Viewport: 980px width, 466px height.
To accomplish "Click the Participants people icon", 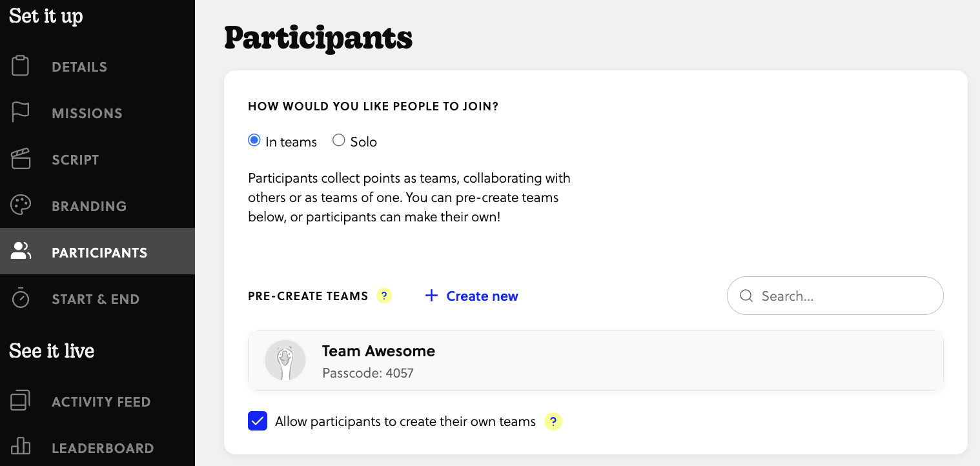I will click(x=20, y=251).
